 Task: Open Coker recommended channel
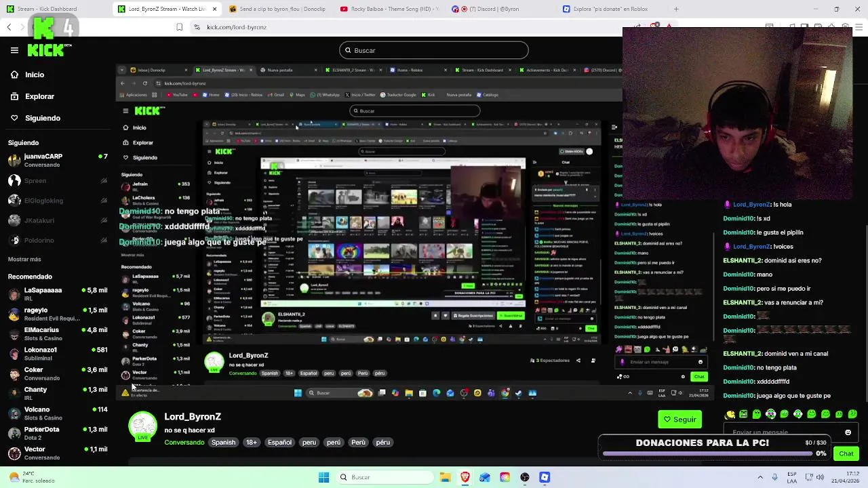pos(58,373)
